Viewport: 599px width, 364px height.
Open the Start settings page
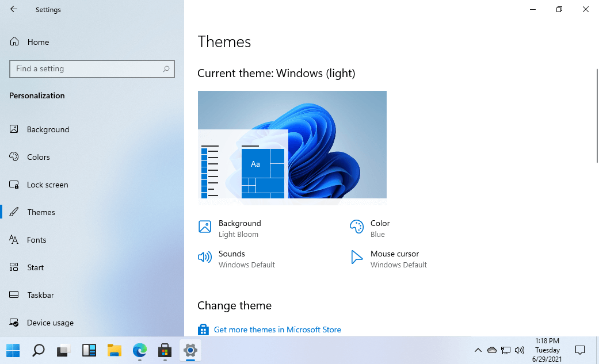(26, 267)
